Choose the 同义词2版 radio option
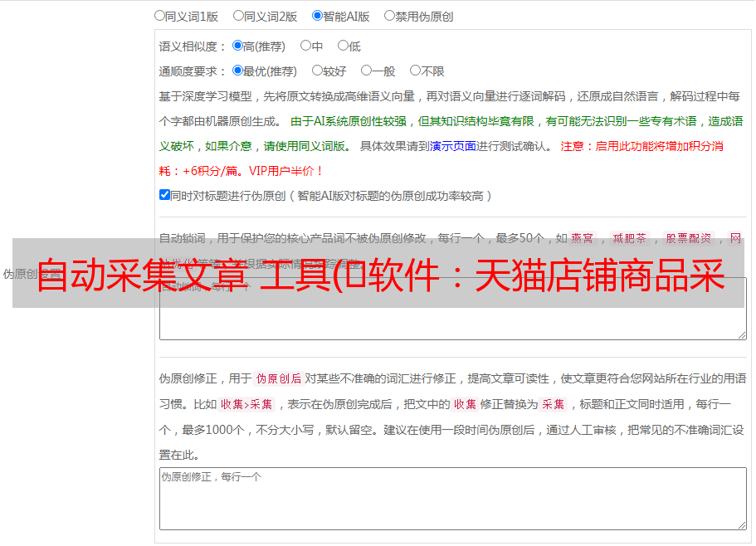756x546 pixels. pos(238,15)
